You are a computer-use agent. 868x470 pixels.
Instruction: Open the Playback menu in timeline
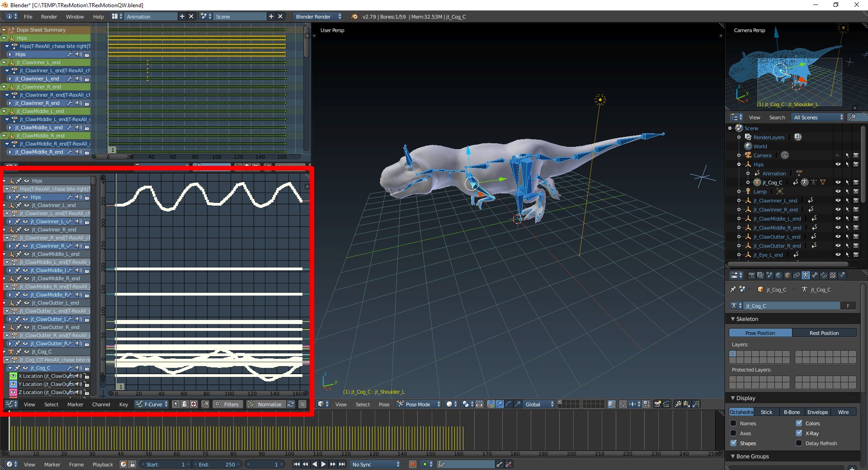pos(103,465)
